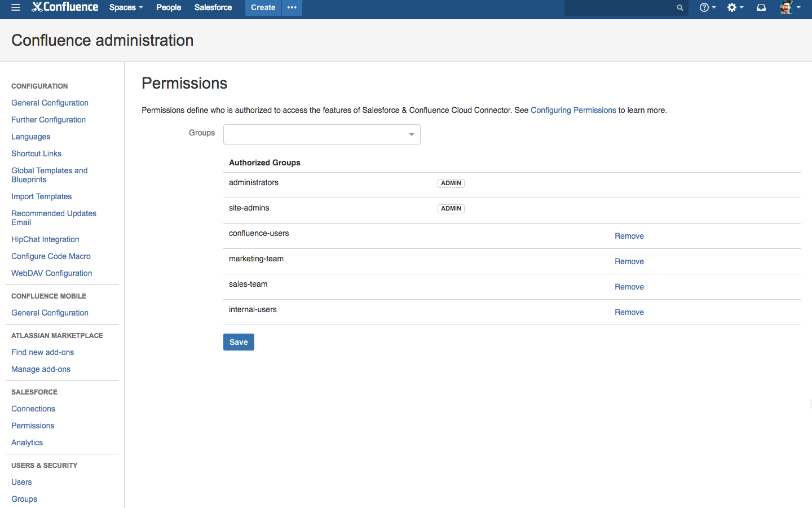Select the confluence-users row text

coord(259,233)
